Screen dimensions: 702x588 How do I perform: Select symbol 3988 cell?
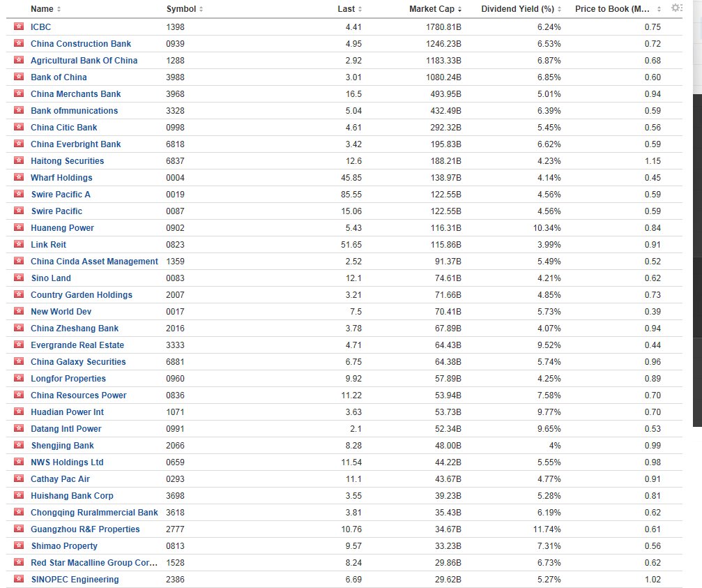175,77
